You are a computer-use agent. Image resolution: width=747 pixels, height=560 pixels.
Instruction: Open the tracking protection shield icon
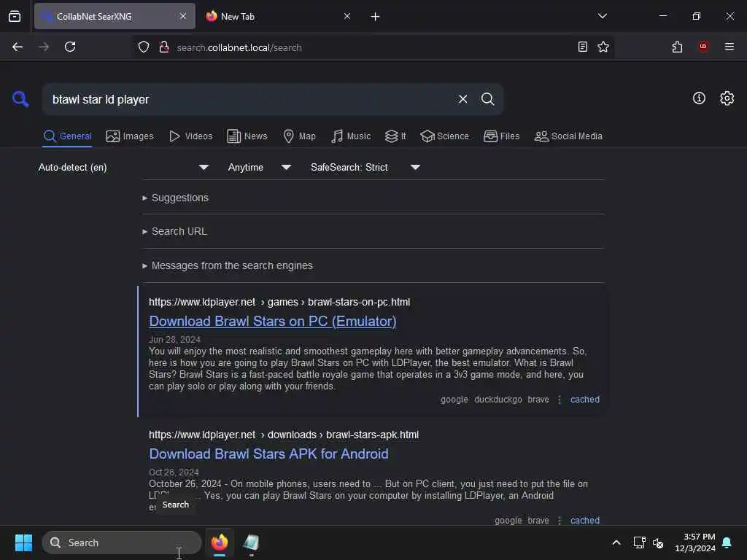tap(144, 47)
